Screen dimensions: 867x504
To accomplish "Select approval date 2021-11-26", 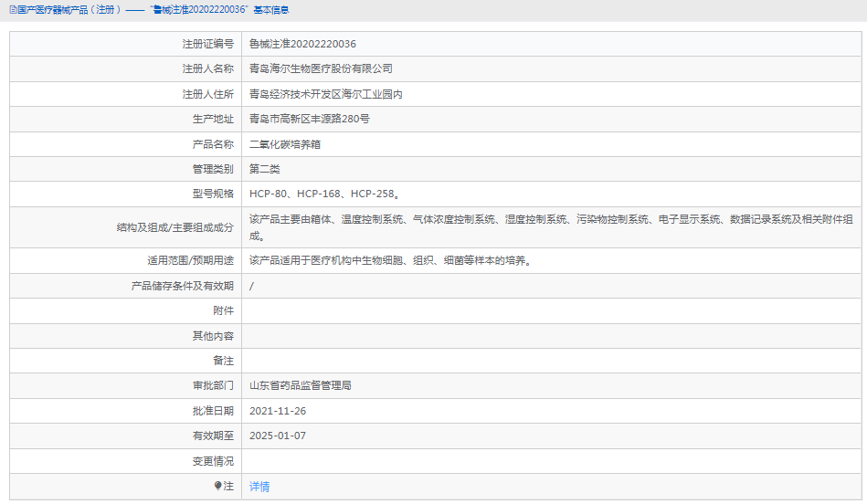I will [x=278, y=411].
